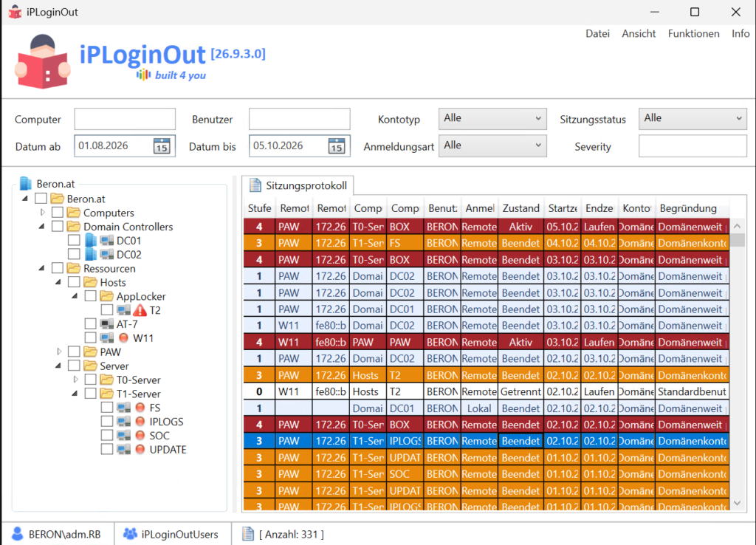Check the Computers folder checkbox

tap(58, 212)
